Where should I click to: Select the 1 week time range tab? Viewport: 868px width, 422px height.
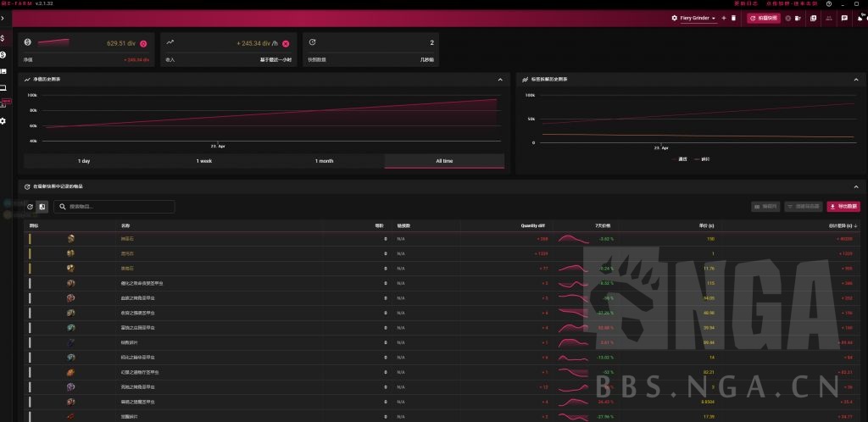[204, 161]
